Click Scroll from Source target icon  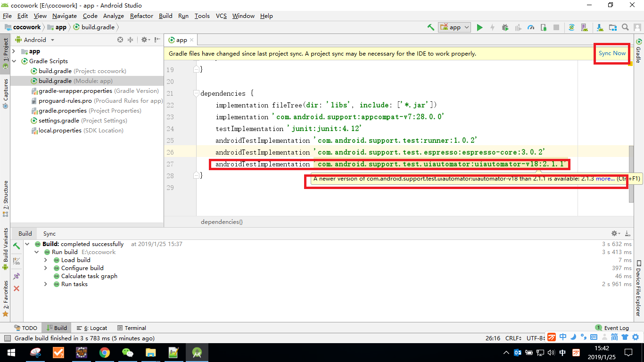(120, 40)
